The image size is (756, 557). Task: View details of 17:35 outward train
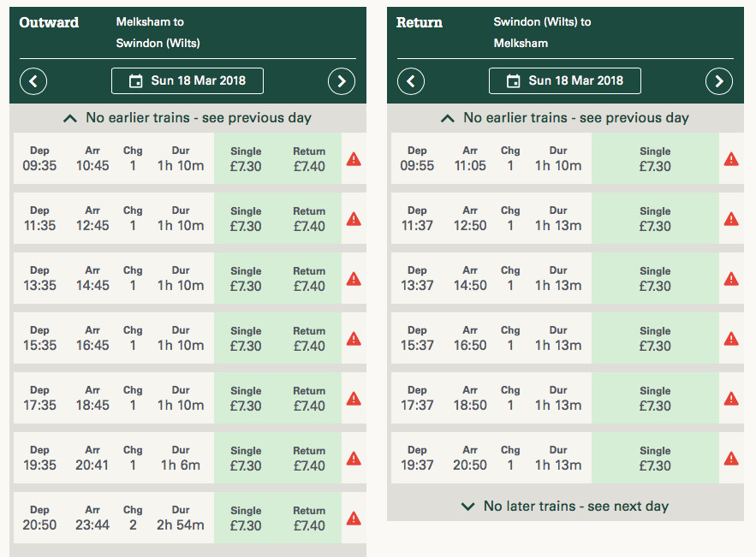(x=113, y=398)
